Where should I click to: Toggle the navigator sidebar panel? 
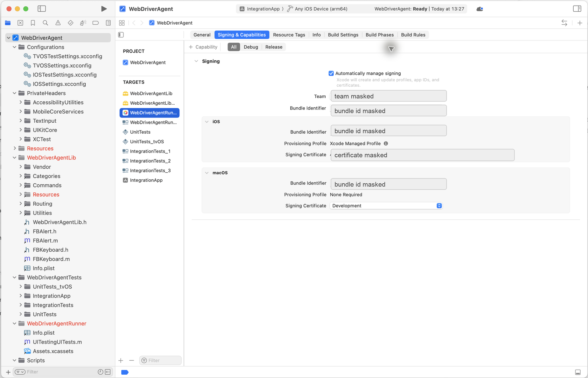tap(42, 8)
